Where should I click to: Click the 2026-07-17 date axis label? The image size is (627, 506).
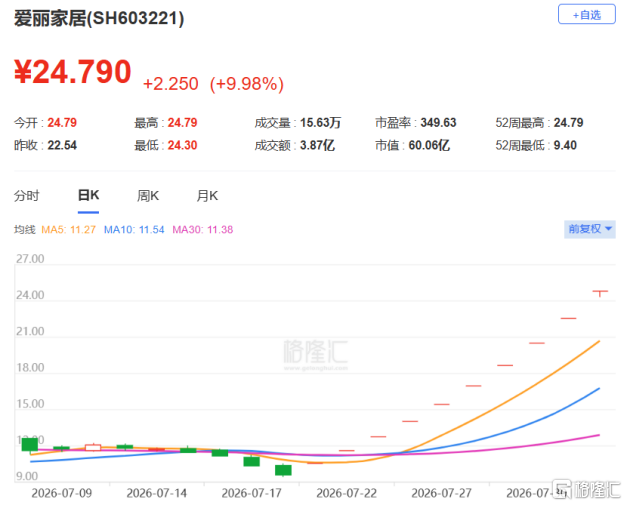252,493
